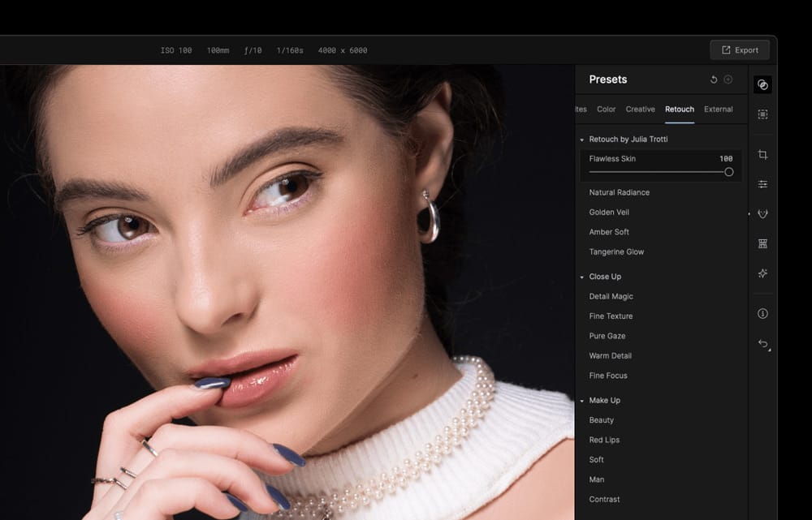Screen dimensions: 812x520
Task: Click the ISO 100 metadata value
Action: pos(176,50)
